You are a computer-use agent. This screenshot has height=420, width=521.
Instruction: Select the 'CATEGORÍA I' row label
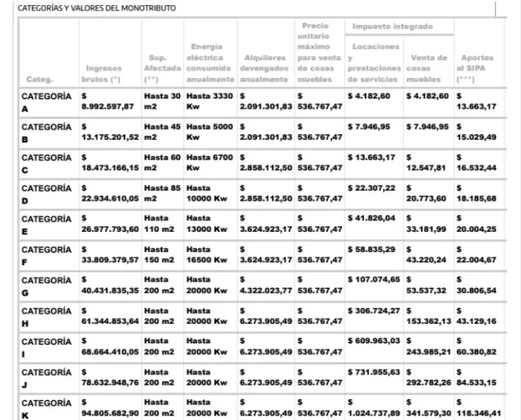46,348
